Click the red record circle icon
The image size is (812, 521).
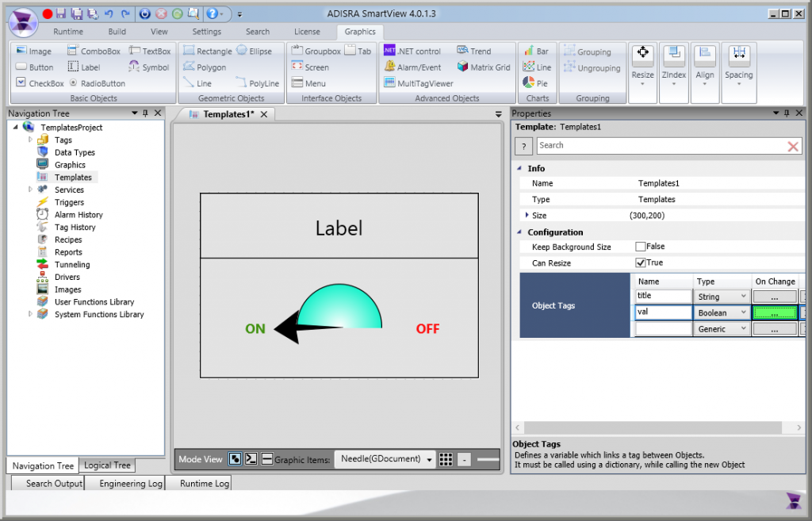pyautogui.click(x=47, y=14)
